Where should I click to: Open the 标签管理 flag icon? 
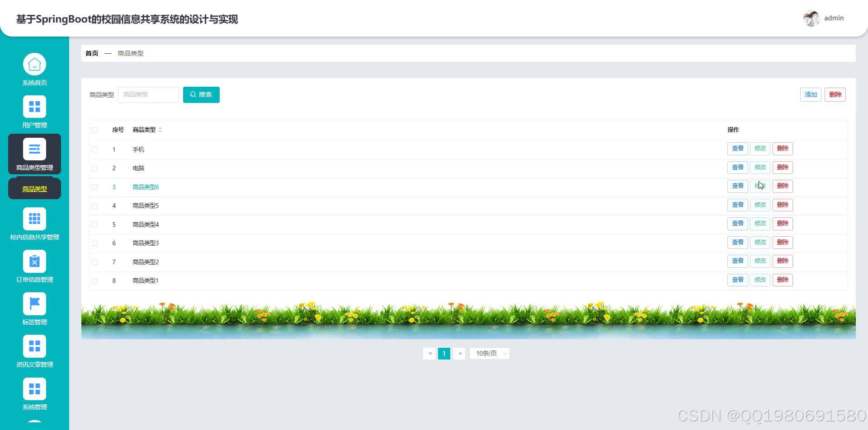tap(34, 304)
